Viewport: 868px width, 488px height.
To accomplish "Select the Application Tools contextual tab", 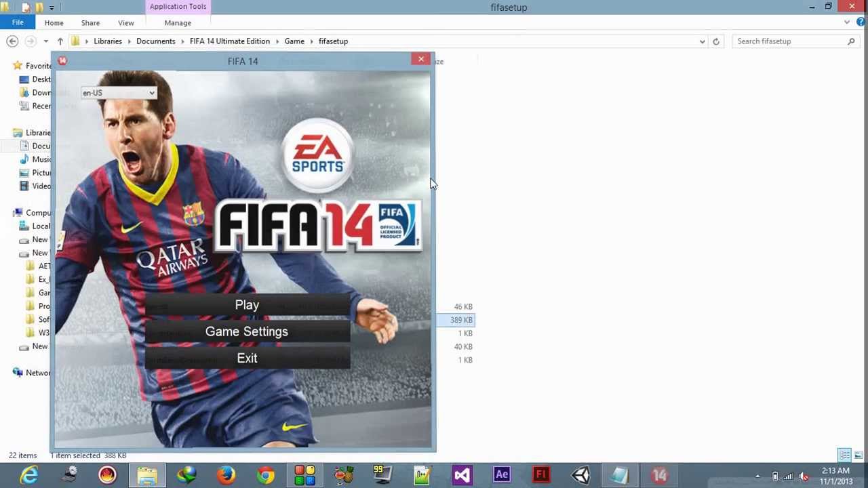I will click(178, 7).
